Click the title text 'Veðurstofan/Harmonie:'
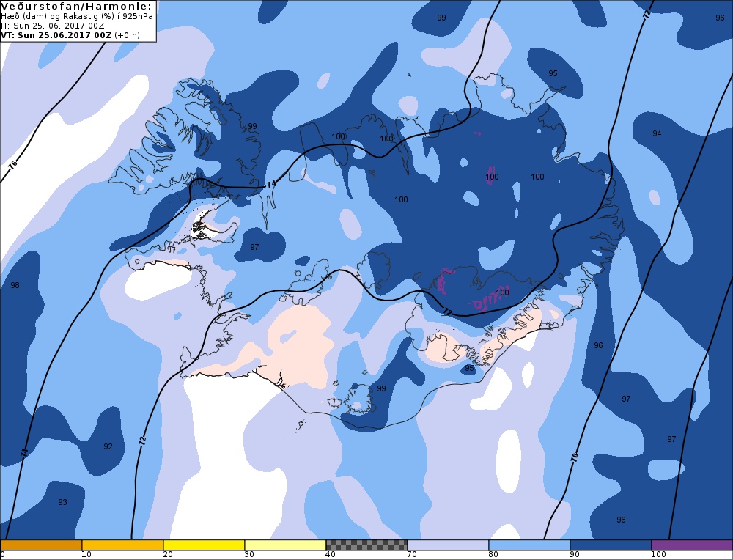 point(76,6)
